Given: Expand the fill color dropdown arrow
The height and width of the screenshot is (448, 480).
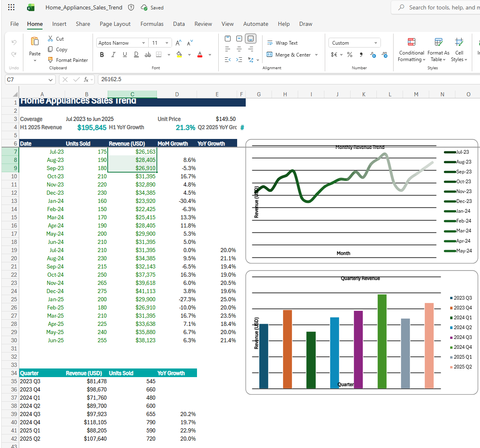Looking at the screenshot, I should pos(190,55).
